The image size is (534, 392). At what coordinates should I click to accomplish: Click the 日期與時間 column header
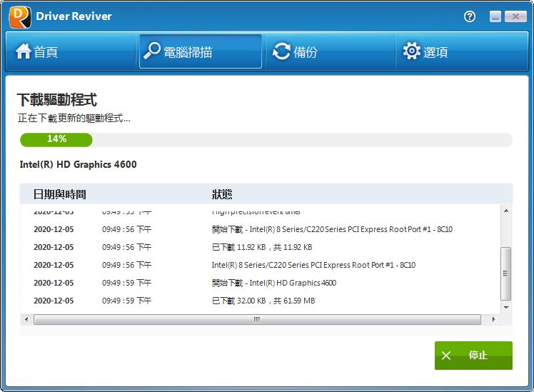[59, 194]
